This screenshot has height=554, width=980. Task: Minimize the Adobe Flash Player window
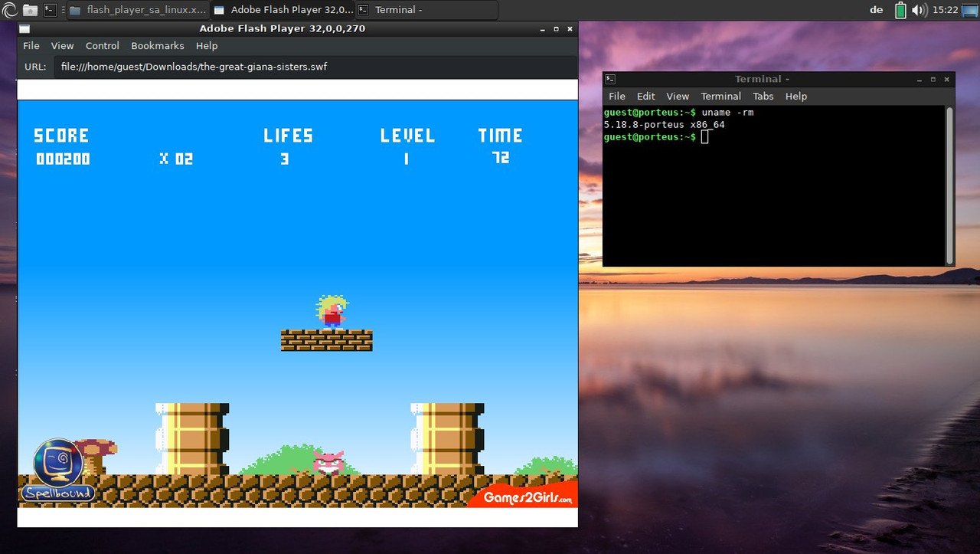coord(542,29)
